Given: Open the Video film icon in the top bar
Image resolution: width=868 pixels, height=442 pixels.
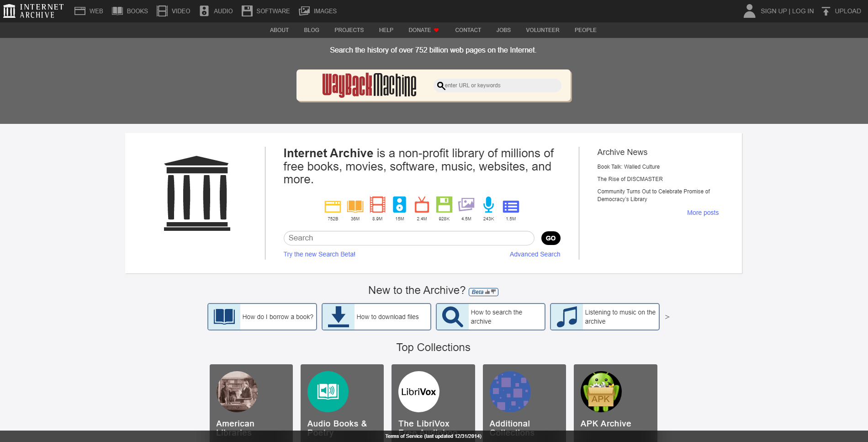Looking at the screenshot, I should tap(162, 11).
